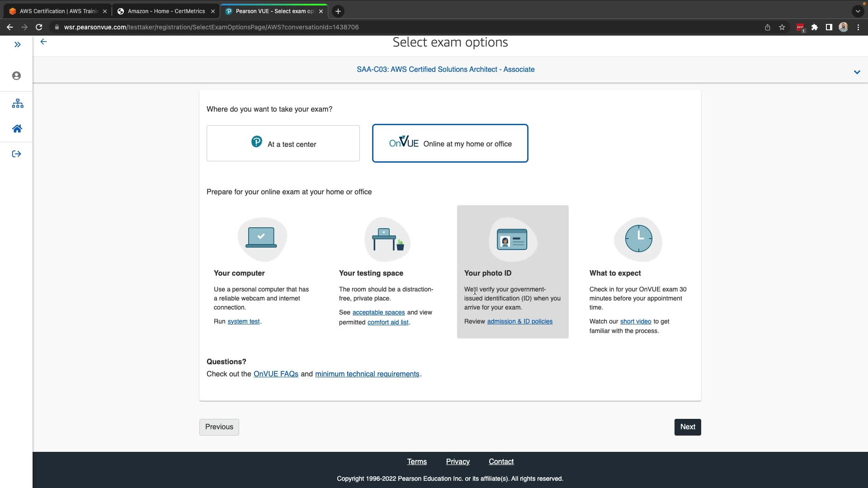Viewport: 868px width, 488px height.
Task: Switch to Amazon CertMetrics tab
Action: 166,11
